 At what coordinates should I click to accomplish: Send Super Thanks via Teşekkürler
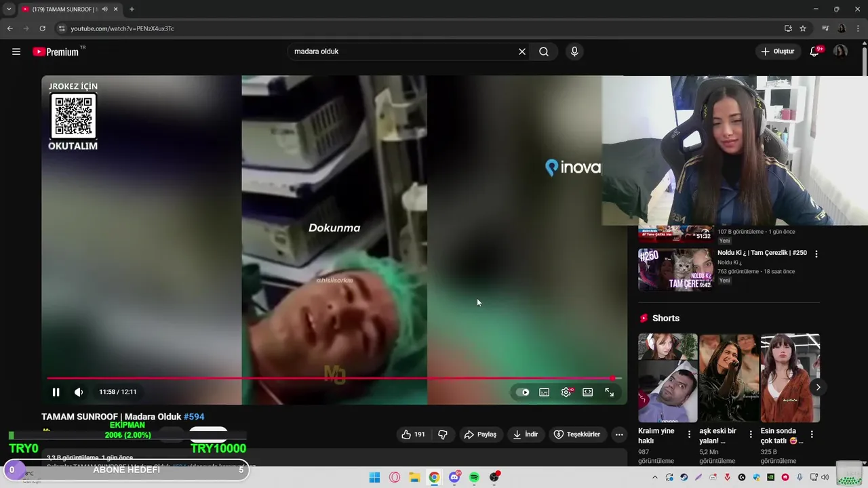(x=577, y=434)
